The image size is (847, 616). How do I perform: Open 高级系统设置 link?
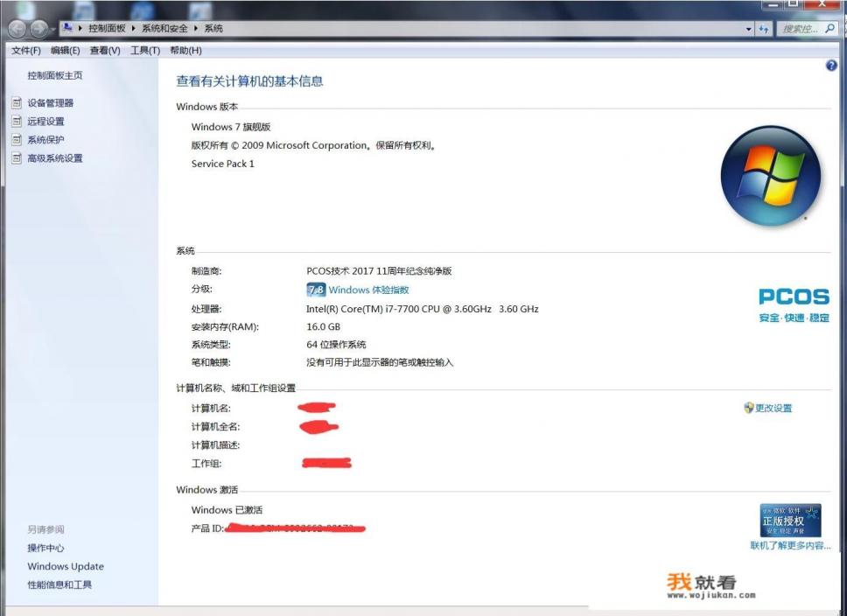[55, 157]
